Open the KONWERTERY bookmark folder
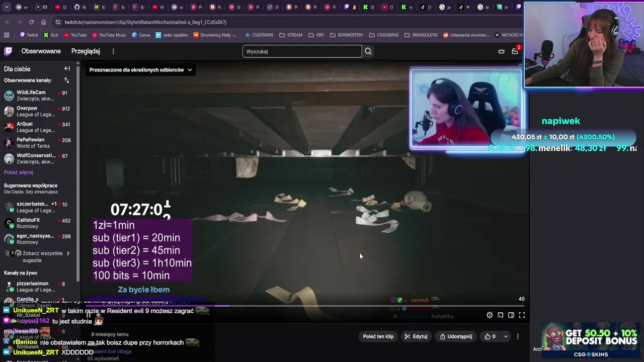 [x=346, y=35]
